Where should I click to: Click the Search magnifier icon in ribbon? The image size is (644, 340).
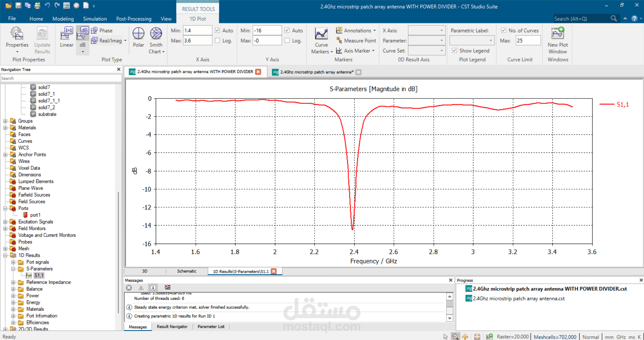pyautogui.click(x=613, y=18)
